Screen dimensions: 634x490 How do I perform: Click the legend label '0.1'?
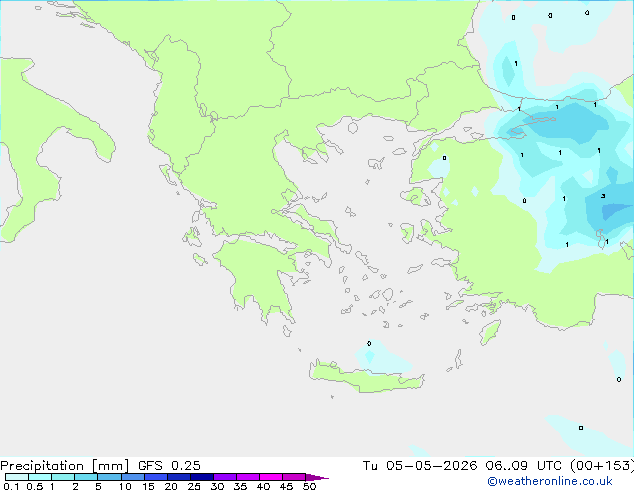(x=11, y=486)
